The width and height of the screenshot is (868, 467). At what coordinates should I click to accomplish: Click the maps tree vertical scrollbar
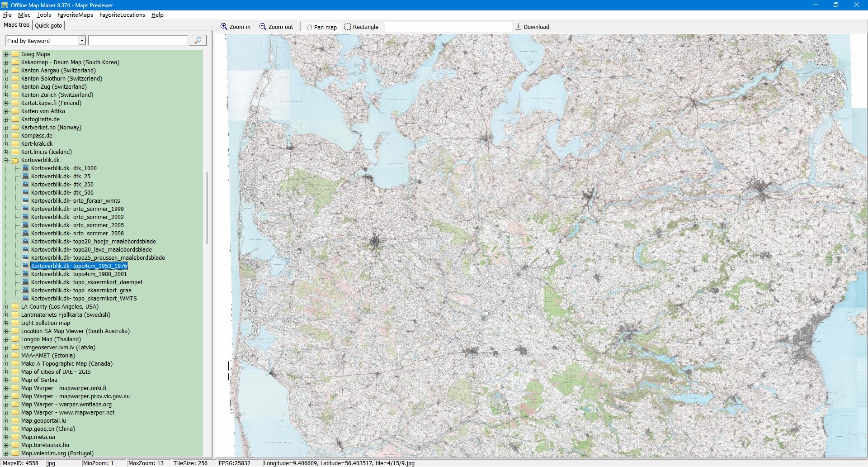click(x=207, y=208)
